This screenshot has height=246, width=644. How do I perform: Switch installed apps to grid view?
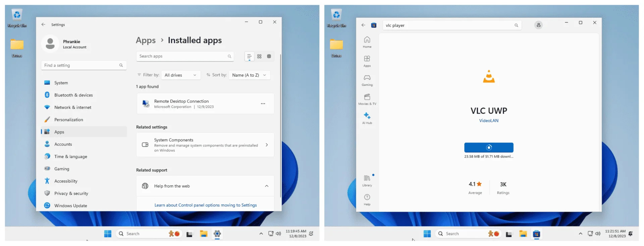click(259, 56)
